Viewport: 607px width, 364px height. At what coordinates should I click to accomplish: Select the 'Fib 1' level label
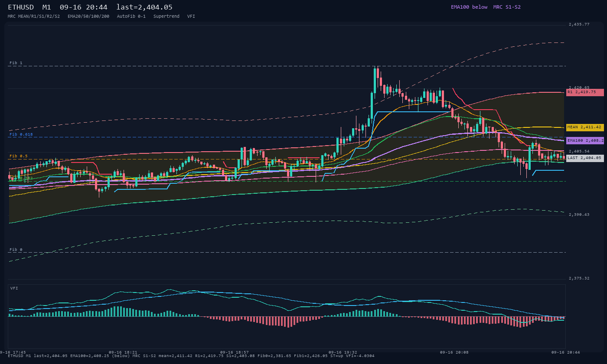[16, 63]
